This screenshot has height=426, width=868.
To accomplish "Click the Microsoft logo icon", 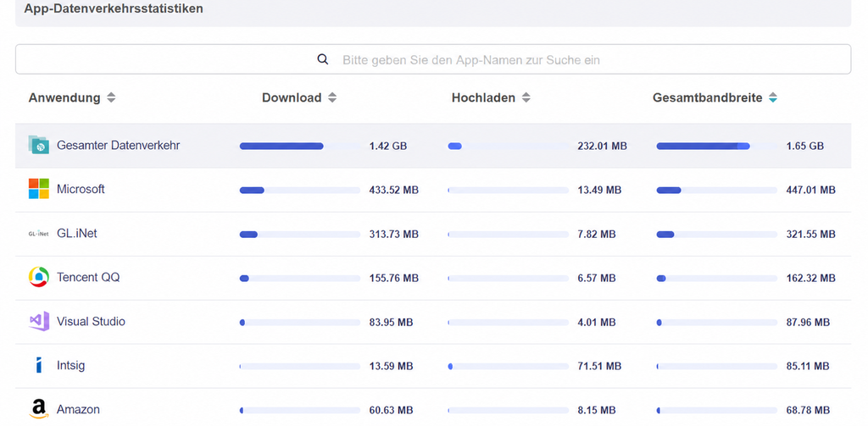I will coord(39,189).
